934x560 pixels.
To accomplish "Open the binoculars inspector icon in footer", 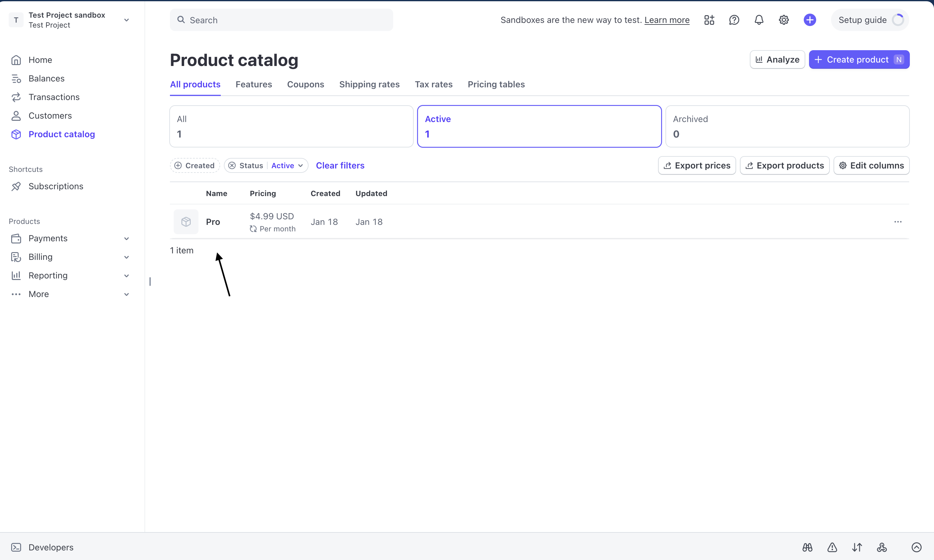I will 807,547.
